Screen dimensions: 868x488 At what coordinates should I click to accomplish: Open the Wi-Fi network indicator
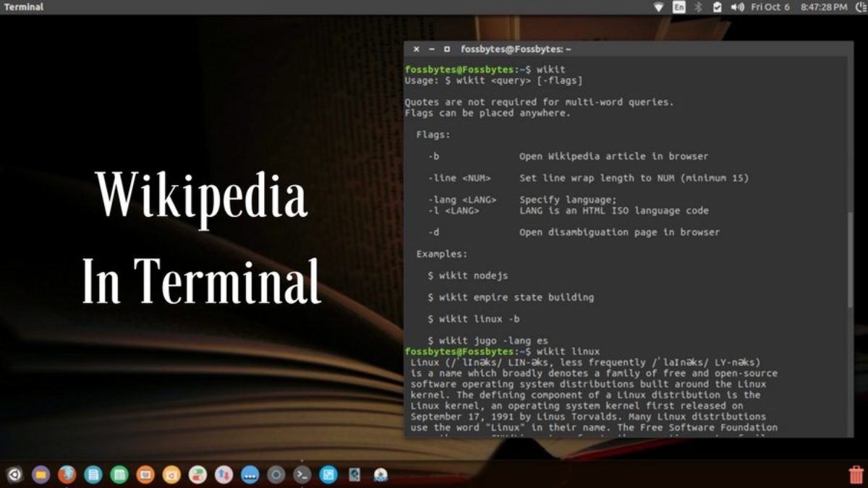(x=659, y=7)
